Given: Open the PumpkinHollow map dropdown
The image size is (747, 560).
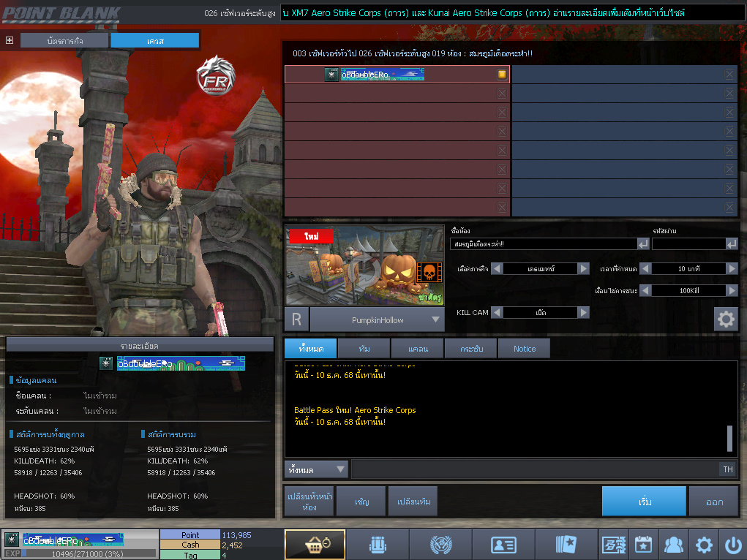Looking at the screenshot, I should pyautogui.click(x=436, y=319).
